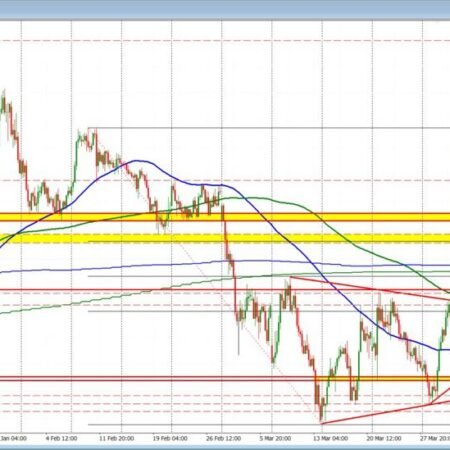Viewport: 450px width, 450px height.
Task: Click the '5 Mar 20:00' time axis label
Action: (275, 438)
